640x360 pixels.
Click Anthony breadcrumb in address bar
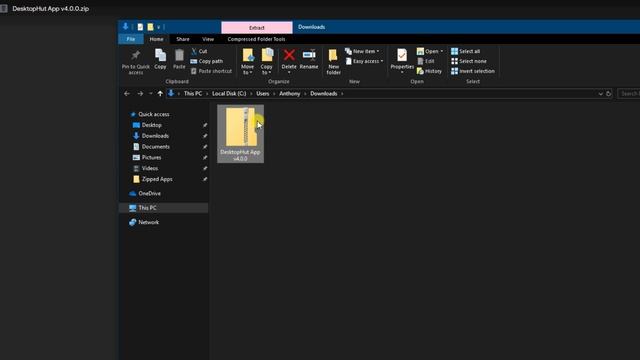point(289,93)
